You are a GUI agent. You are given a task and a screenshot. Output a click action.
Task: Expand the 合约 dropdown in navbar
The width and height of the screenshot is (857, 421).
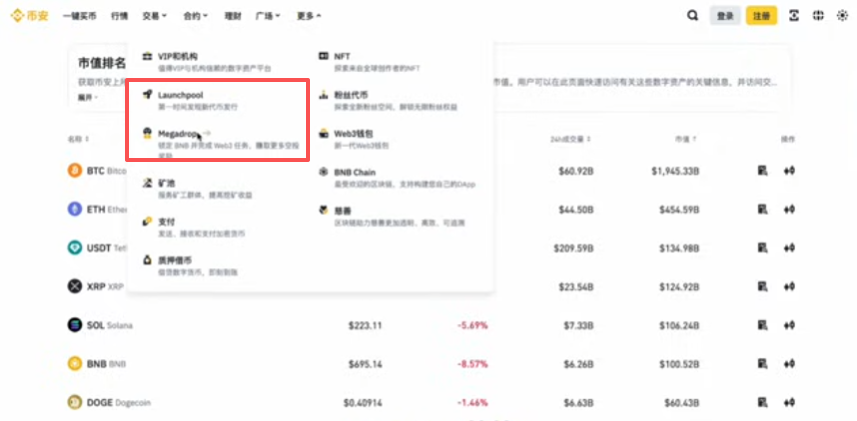[196, 16]
